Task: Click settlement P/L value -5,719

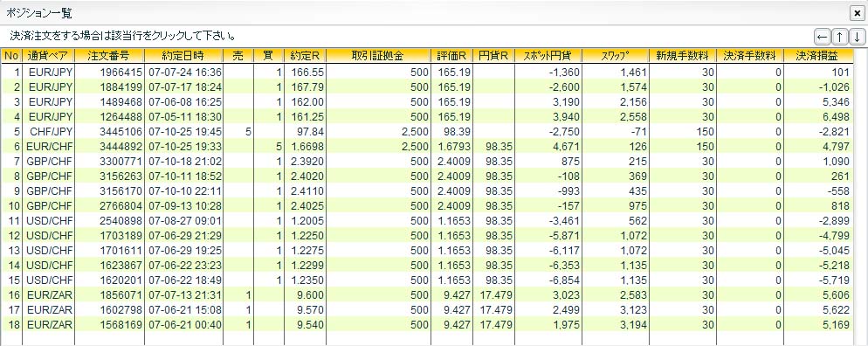Action: pos(834,280)
